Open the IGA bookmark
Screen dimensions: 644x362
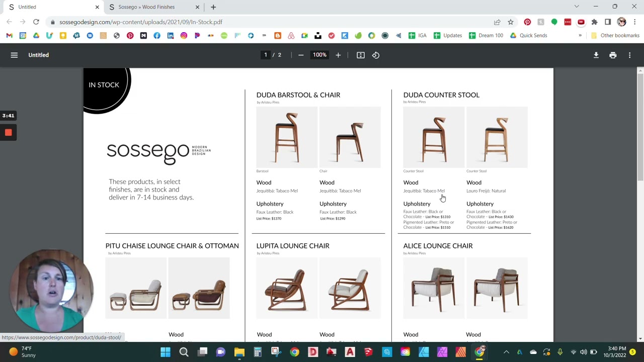(417, 35)
